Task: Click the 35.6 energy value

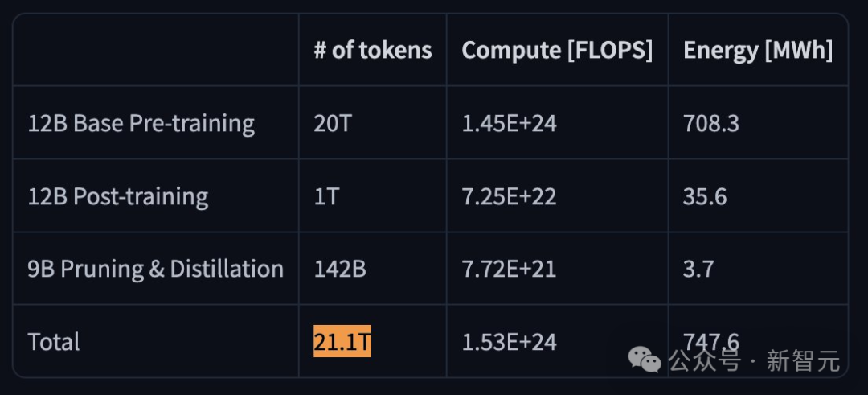Action: pyautogui.click(x=705, y=196)
